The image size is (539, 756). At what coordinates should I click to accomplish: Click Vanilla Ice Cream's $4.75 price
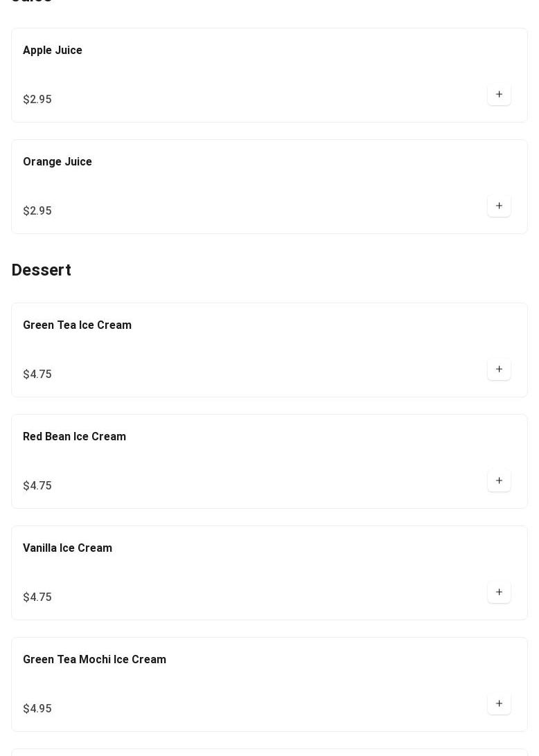click(x=37, y=597)
